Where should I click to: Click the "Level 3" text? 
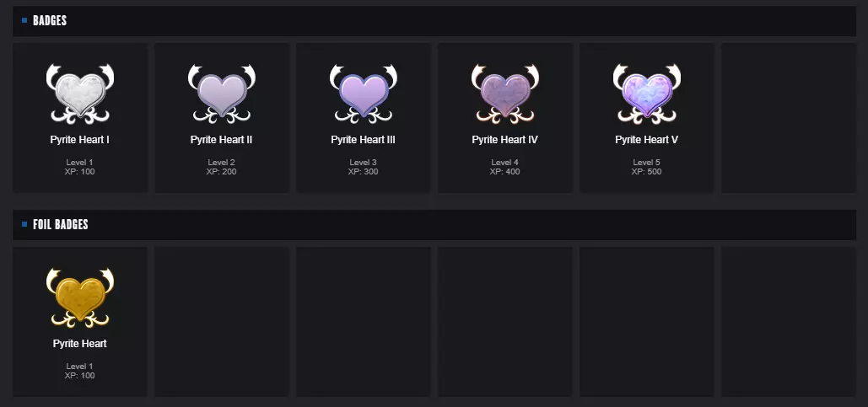tap(363, 162)
